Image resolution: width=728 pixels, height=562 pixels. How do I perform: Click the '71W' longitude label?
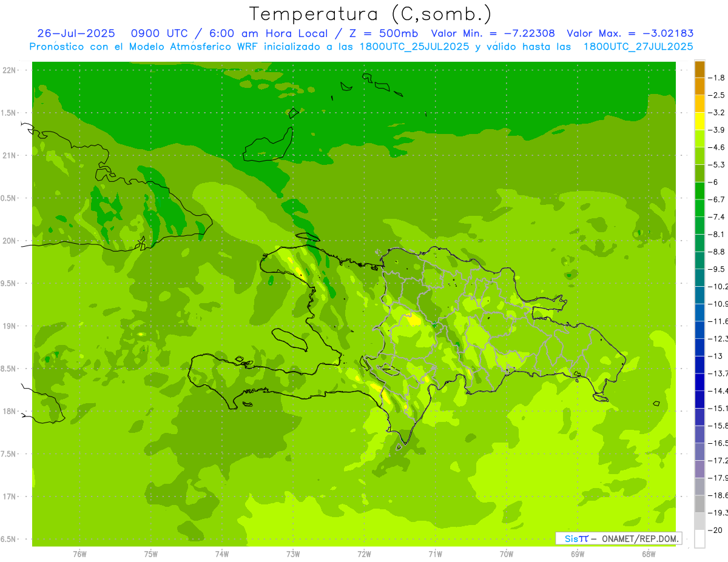click(x=435, y=554)
